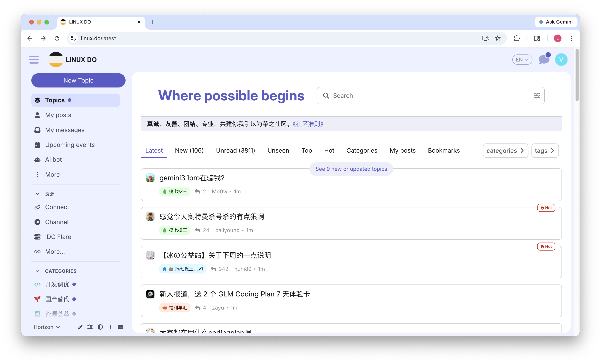Switch to the Unread (3811) tab
Viewport: 601px width, 364px height.
[x=235, y=150]
